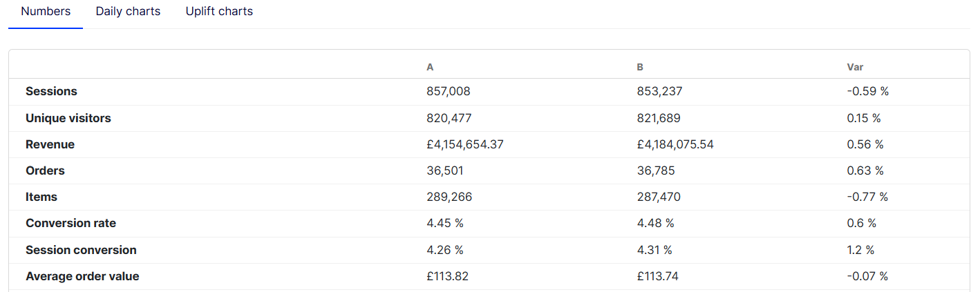The width and height of the screenshot is (980, 292).
Task: Click Average order value £113.82
Action: point(449,277)
